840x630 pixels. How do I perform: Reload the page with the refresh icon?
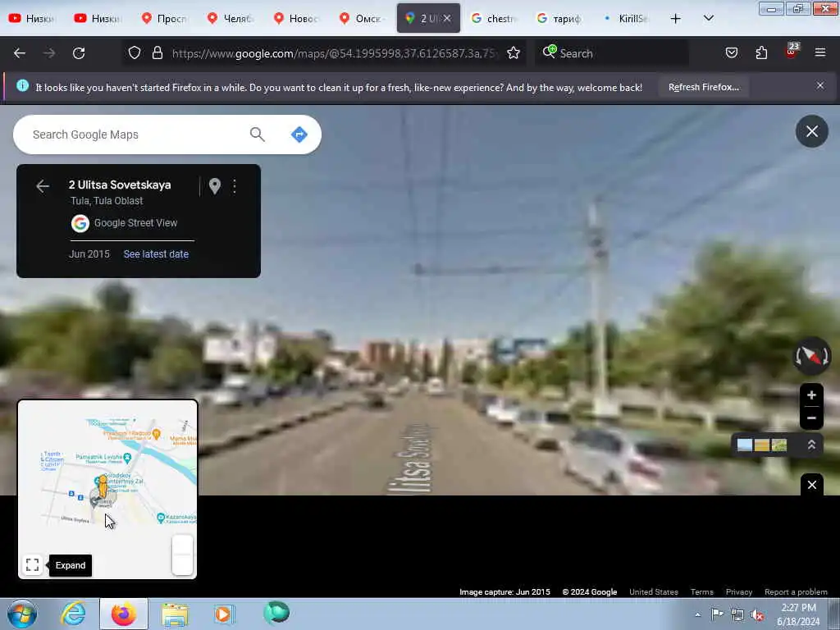79,53
